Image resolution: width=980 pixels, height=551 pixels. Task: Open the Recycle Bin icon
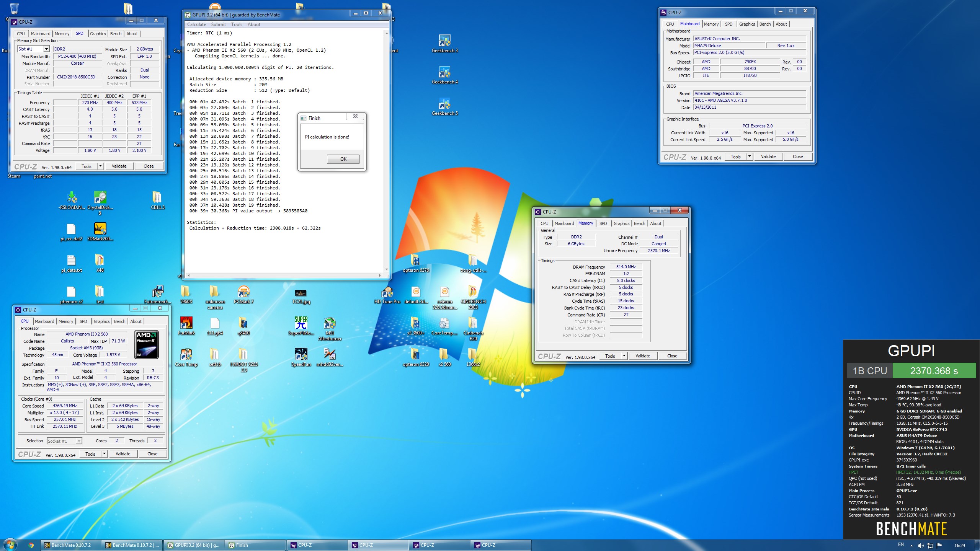click(x=14, y=8)
